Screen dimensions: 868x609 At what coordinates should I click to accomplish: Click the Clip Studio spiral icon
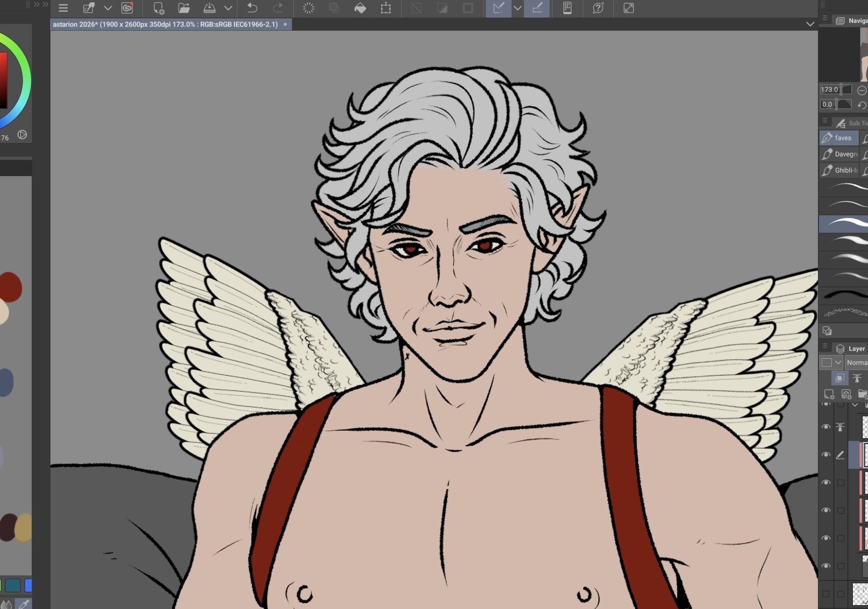[127, 8]
